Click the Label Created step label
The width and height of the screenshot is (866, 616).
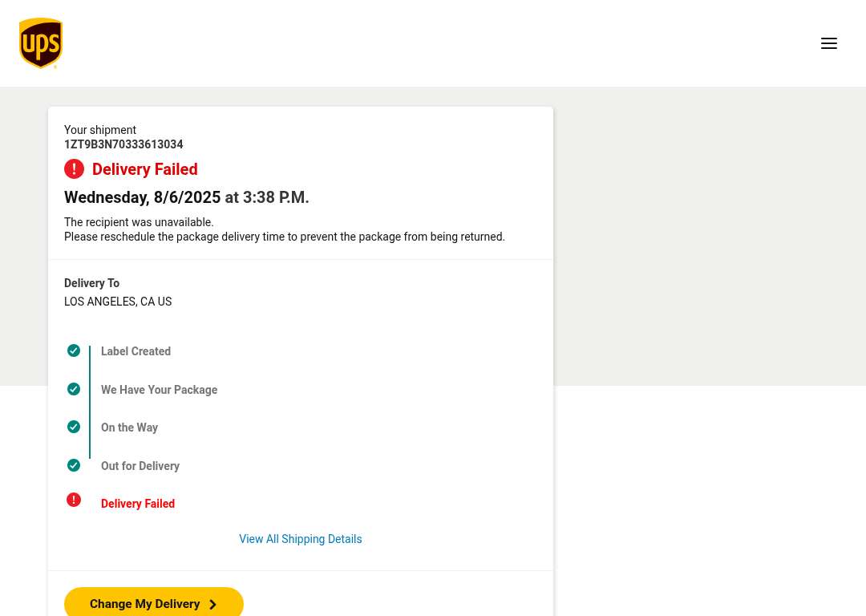(x=136, y=351)
